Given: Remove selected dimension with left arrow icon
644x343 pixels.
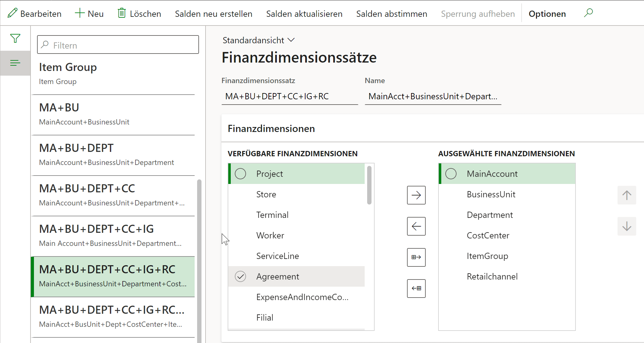Looking at the screenshot, I should tap(416, 226).
